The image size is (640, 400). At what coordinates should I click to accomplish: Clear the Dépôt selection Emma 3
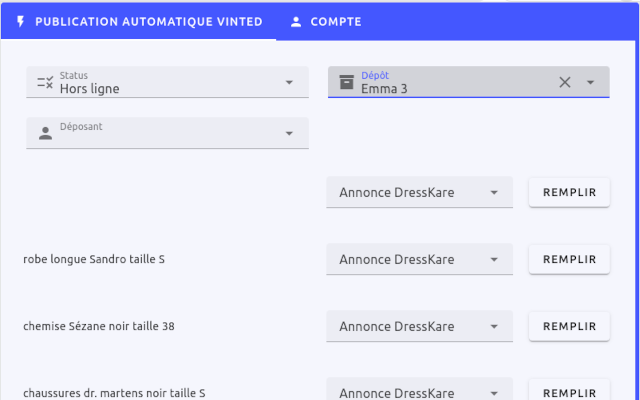click(x=565, y=82)
